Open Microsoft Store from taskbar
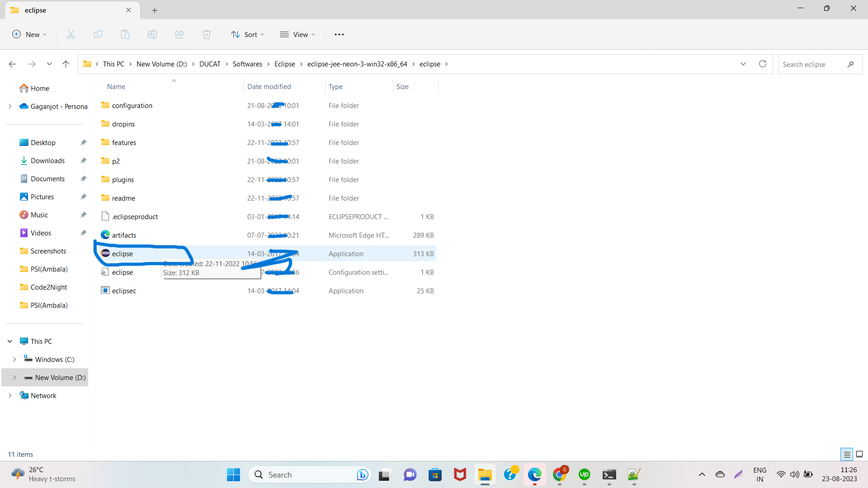Screen dimensions: 868x488 click(435, 474)
